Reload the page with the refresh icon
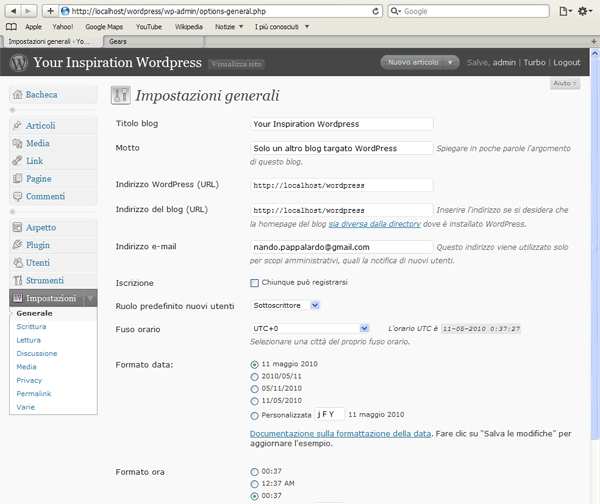This screenshot has height=504, width=600. [376, 11]
